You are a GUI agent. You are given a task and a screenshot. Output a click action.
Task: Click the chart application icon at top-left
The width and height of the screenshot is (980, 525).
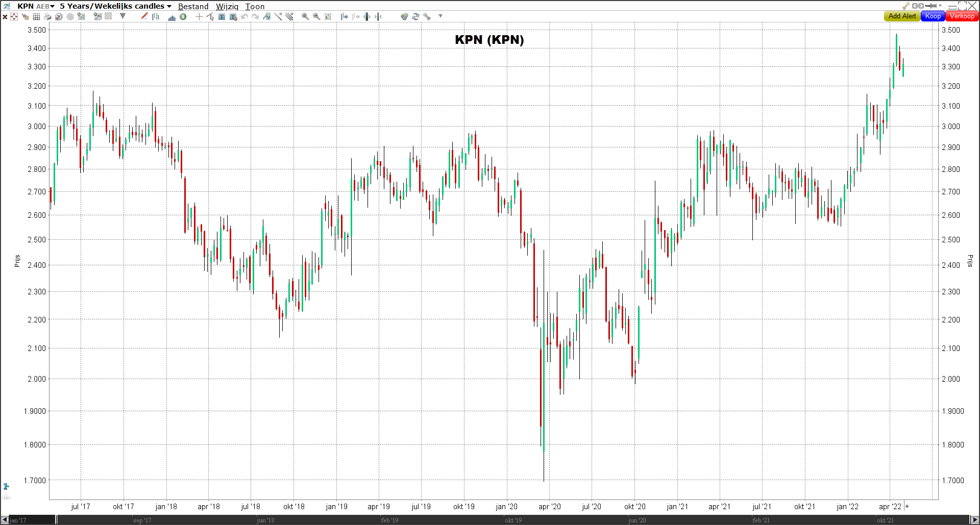7,6
